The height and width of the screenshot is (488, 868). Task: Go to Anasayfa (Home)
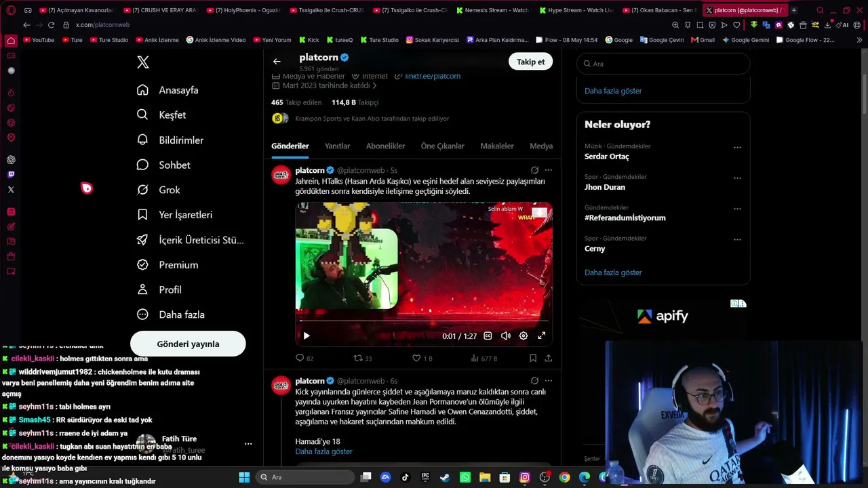point(167,90)
